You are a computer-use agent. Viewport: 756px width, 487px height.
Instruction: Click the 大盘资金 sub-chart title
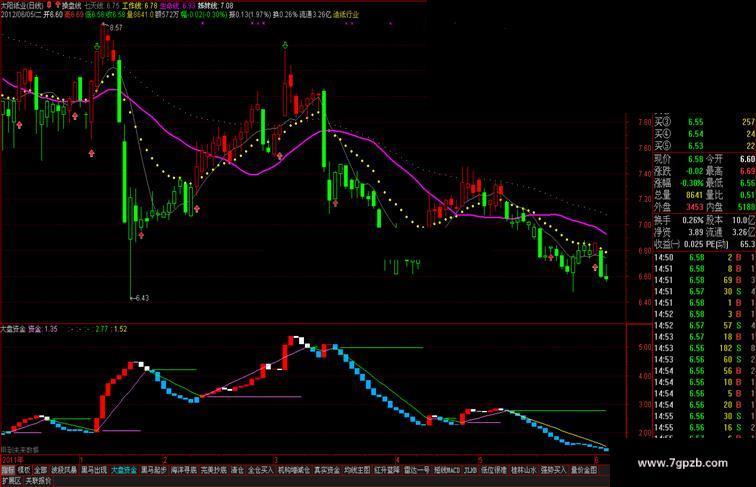click(x=13, y=329)
